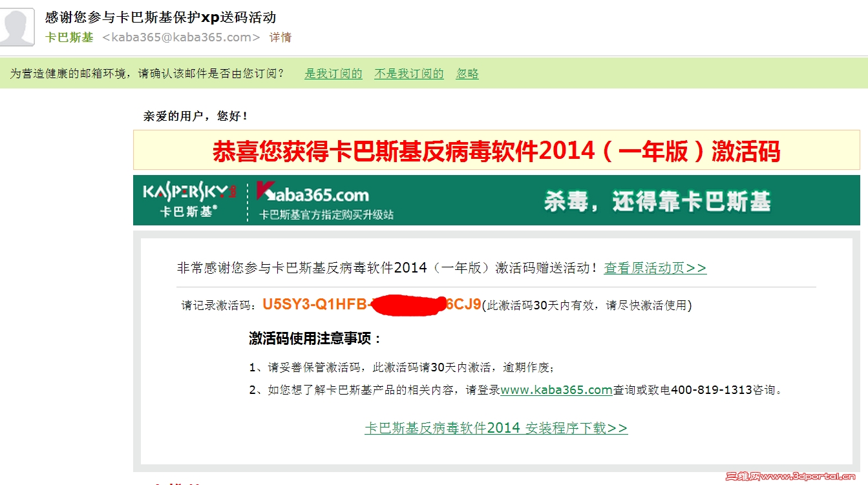Confirm subscription with 是我订阅的
The image size is (868, 485).
click(333, 74)
